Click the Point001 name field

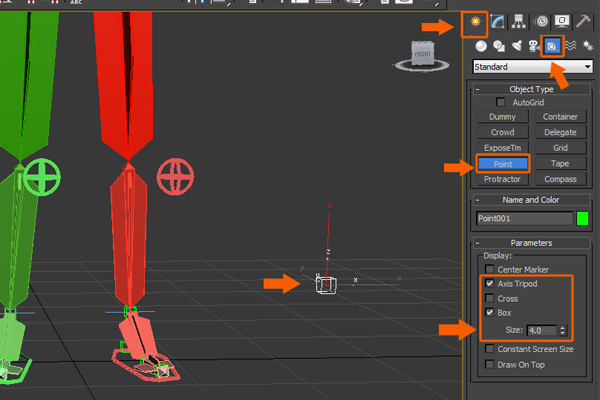[524, 219]
